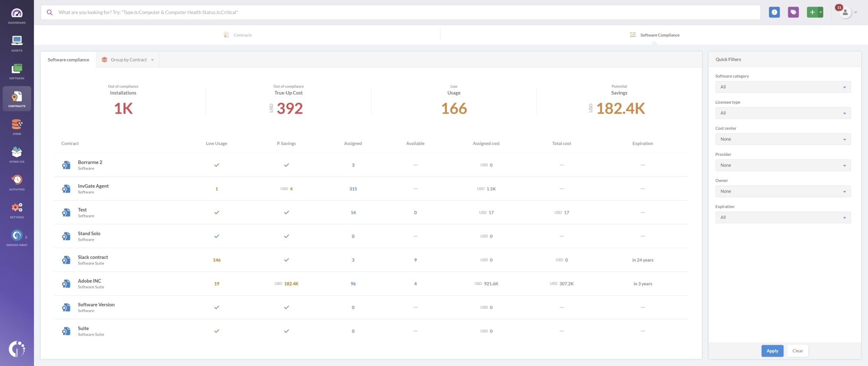Viewport: 868px width, 366px height.
Task: Click Out of compliance Installations 1K
Action: [123, 108]
